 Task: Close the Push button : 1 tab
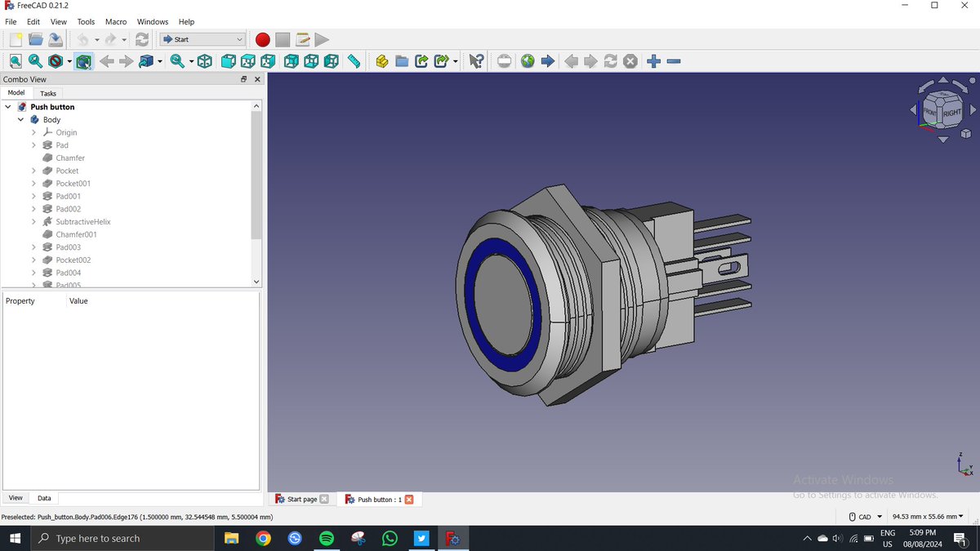pyautogui.click(x=409, y=500)
